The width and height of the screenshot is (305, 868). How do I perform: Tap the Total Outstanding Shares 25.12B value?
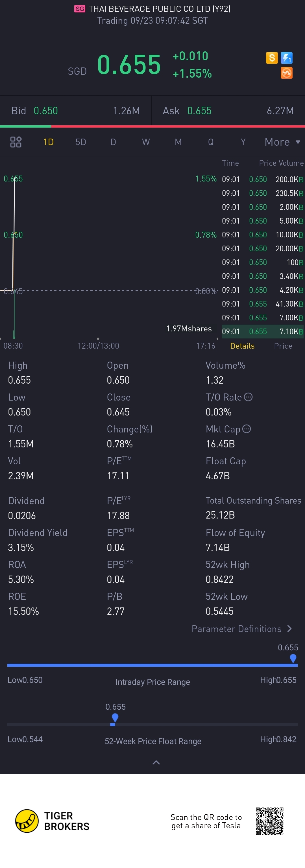220,515
